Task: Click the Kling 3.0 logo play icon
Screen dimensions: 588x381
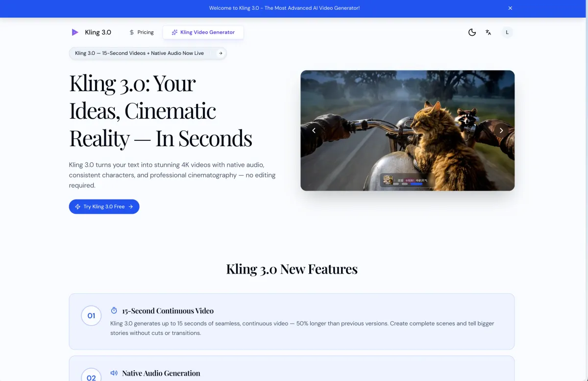Action: click(x=75, y=32)
